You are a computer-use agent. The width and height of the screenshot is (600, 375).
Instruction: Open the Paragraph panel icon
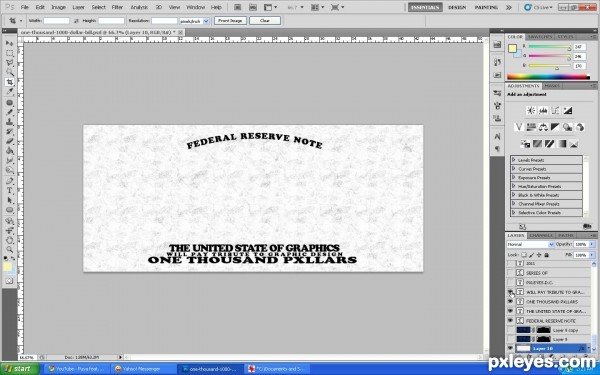coord(497,148)
